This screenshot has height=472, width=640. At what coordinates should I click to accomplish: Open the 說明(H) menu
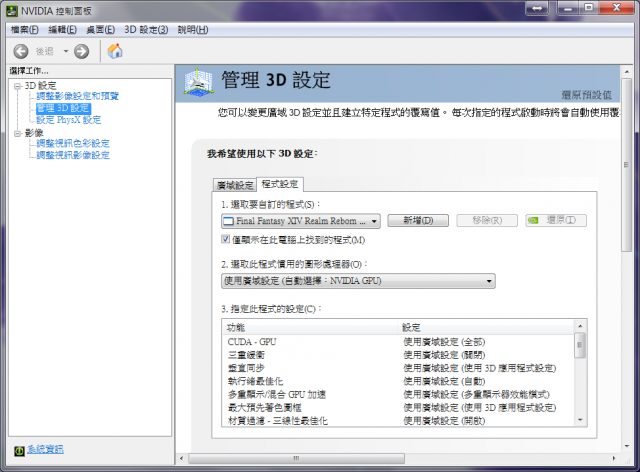pos(193,30)
